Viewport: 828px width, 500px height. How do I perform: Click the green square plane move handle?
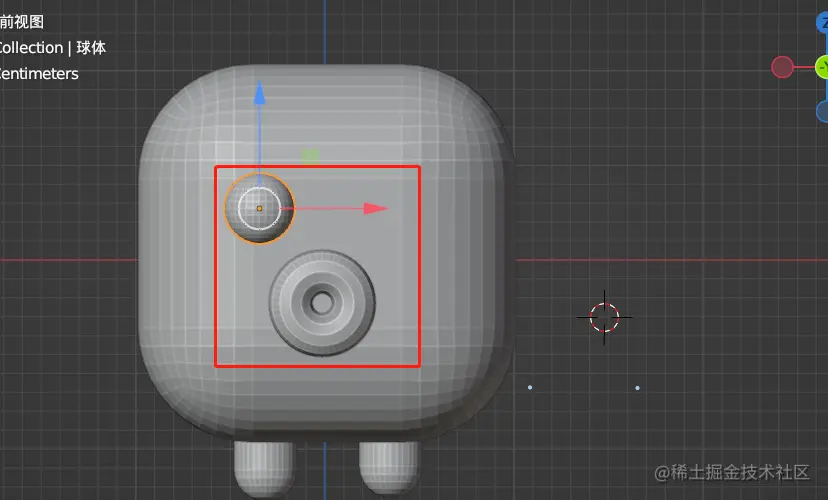click(310, 156)
